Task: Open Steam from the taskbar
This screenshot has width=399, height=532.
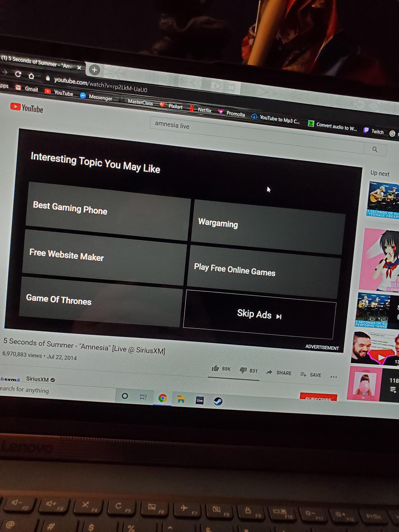Action: [x=218, y=401]
